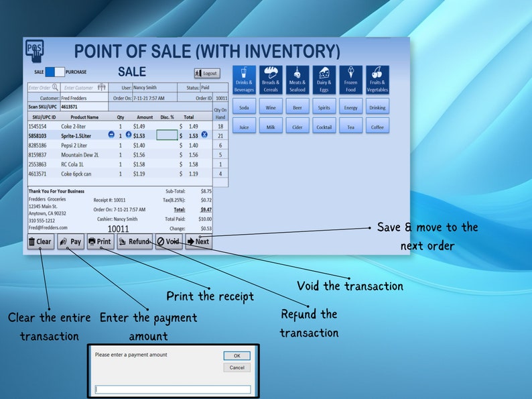The image size is (532, 399).
Task: Click Qty On Hand value 18
Action: point(220,126)
